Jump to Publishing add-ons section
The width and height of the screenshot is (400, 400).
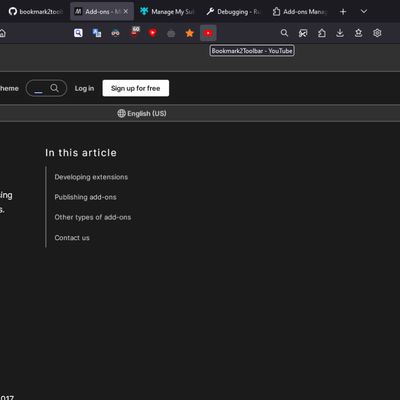(x=85, y=197)
